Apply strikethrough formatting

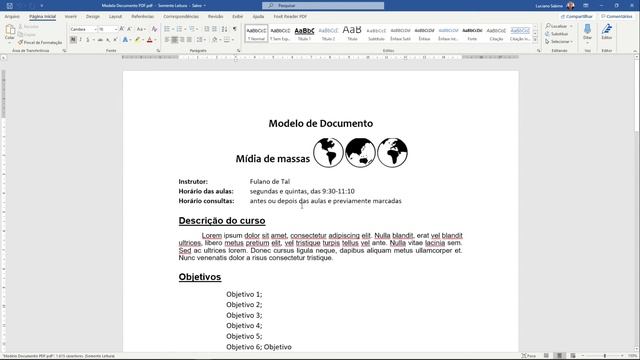pos(100,40)
